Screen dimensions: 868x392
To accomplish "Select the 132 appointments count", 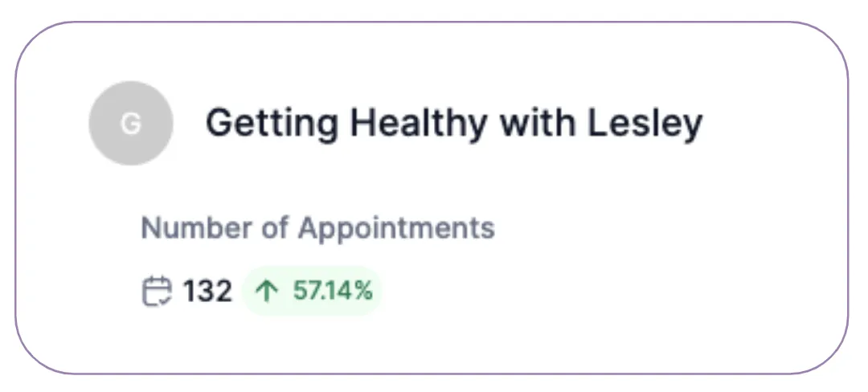I will tap(207, 291).
